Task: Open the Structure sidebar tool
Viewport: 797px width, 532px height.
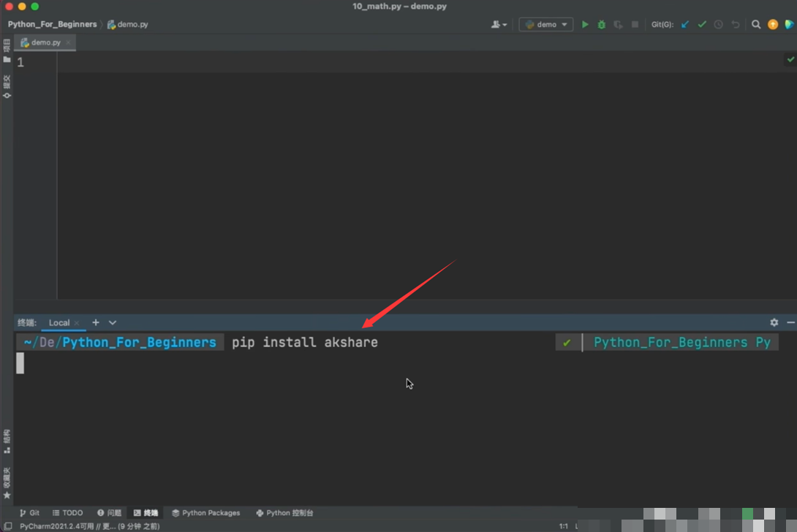Action: pyautogui.click(x=7, y=441)
